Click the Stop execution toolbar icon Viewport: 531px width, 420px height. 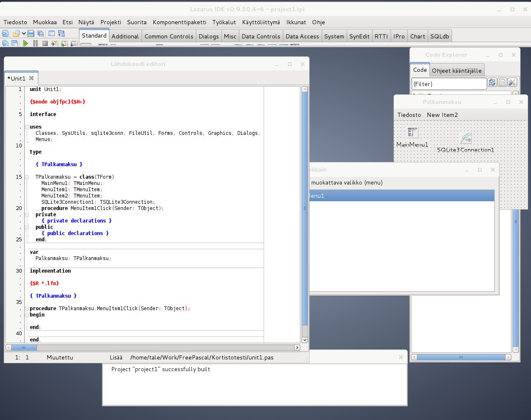[x=45, y=43]
